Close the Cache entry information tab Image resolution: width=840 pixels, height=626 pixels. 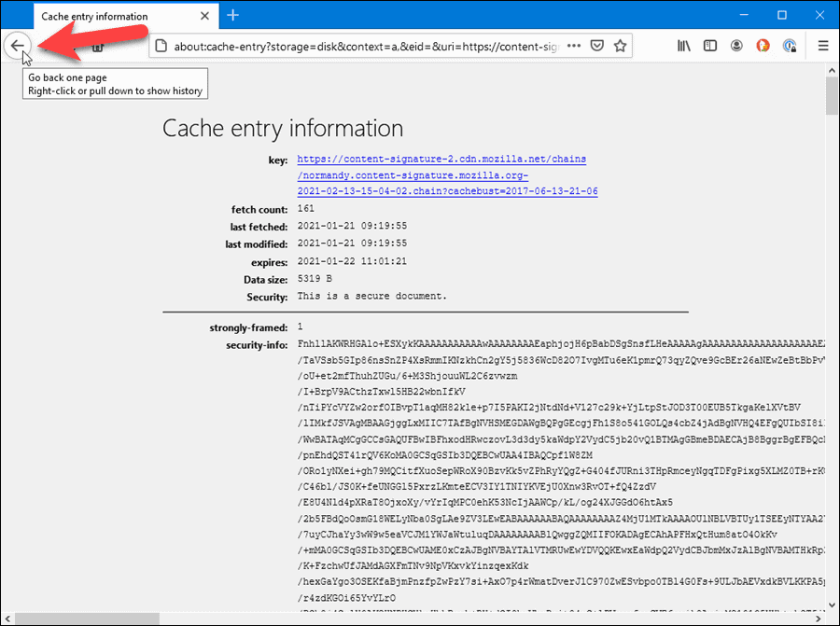pos(204,16)
